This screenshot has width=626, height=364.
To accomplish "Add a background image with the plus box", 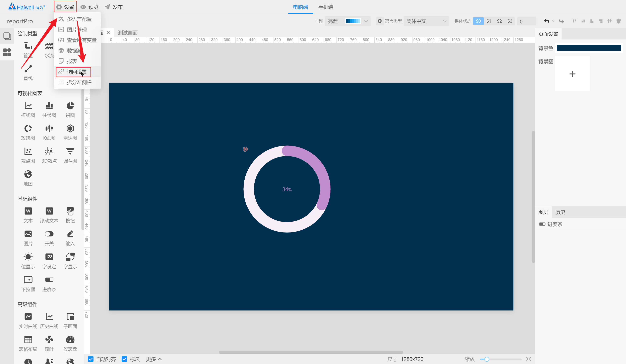I will (x=572, y=74).
